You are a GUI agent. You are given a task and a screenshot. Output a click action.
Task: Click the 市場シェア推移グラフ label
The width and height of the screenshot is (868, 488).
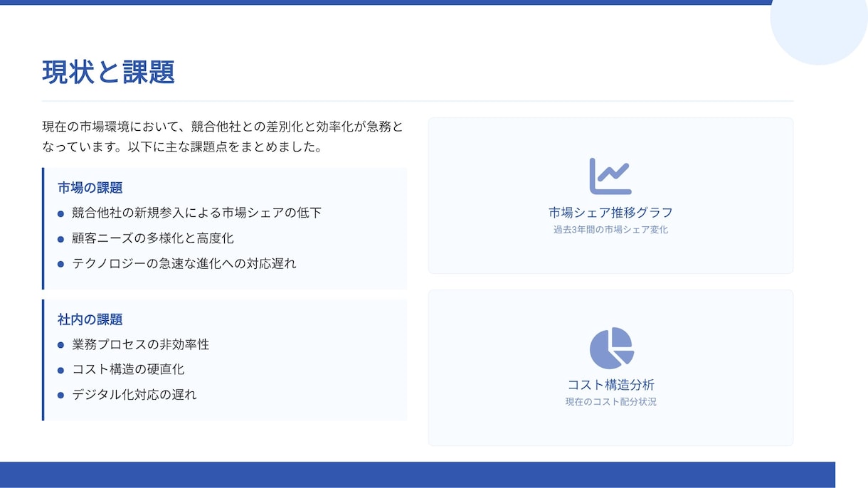pos(610,213)
